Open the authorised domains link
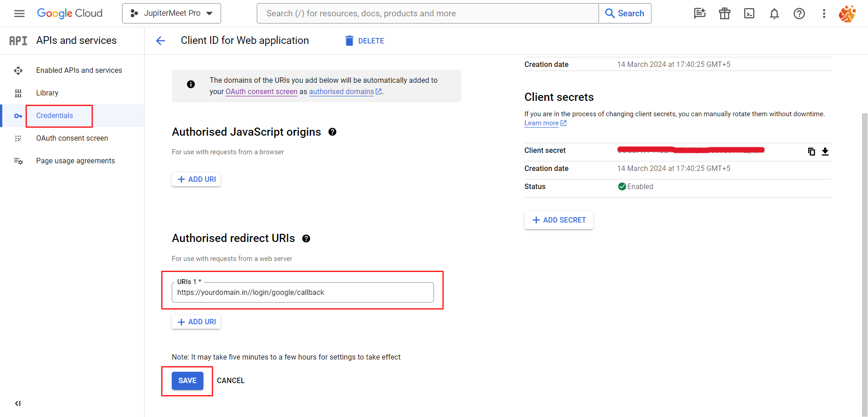868x417 pixels. [x=341, y=92]
